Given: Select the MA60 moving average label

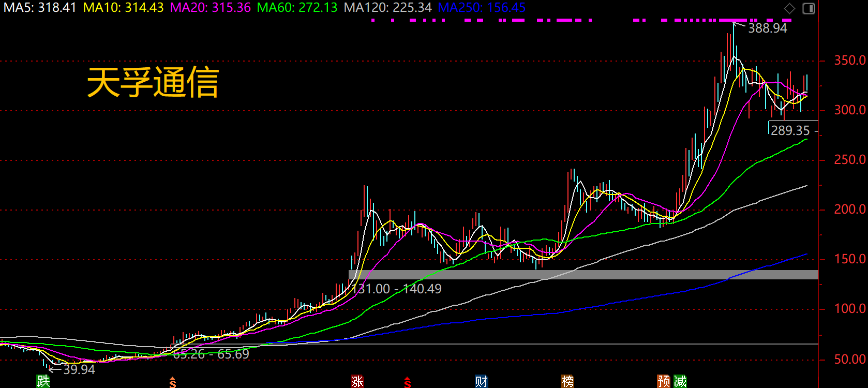Looking at the screenshot, I should coord(297,8).
